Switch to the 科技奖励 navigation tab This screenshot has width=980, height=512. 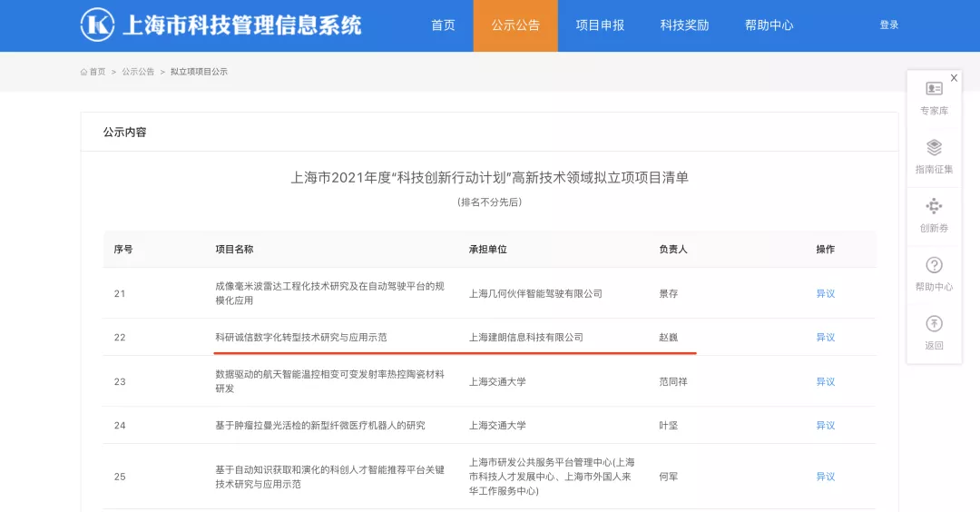tap(684, 25)
